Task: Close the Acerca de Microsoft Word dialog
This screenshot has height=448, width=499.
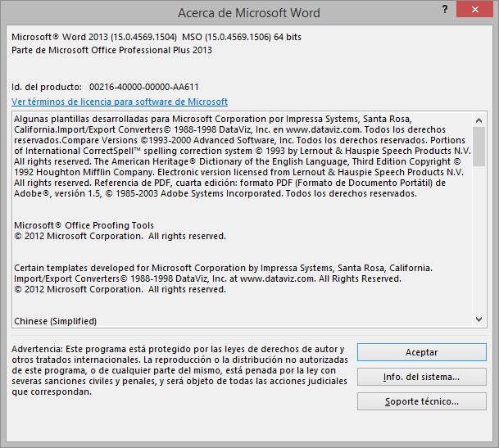Action: click(x=474, y=10)
